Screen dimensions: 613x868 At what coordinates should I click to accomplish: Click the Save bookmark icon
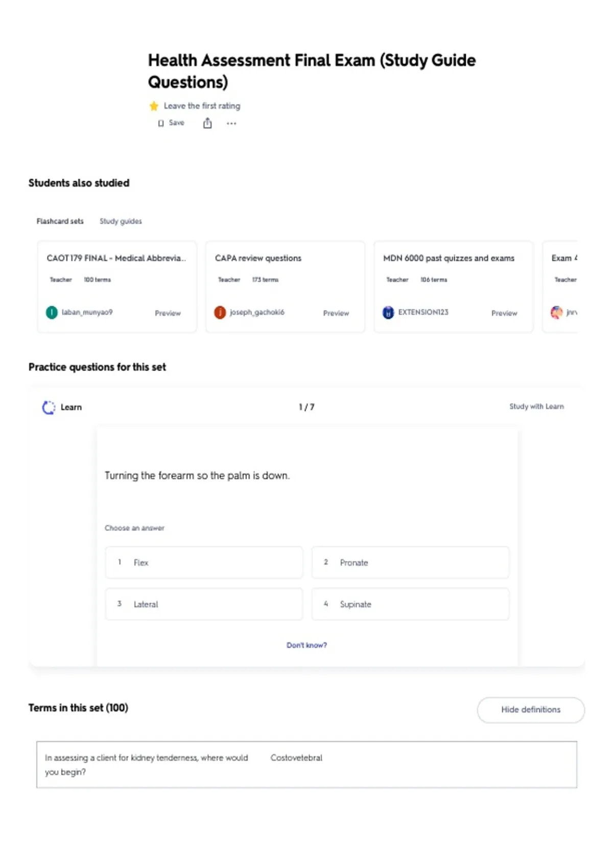(161, 123)
